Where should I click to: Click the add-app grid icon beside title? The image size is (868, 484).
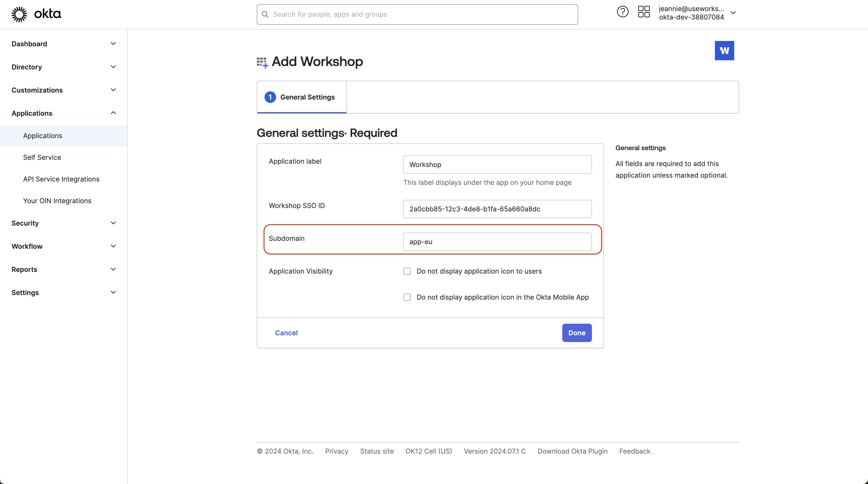point(262,62)
